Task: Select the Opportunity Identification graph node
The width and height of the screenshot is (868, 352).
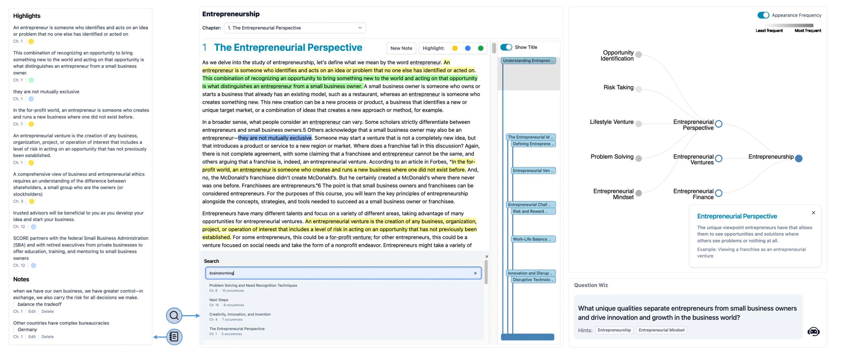Action: pyautogui.click(x=638, y=55)
